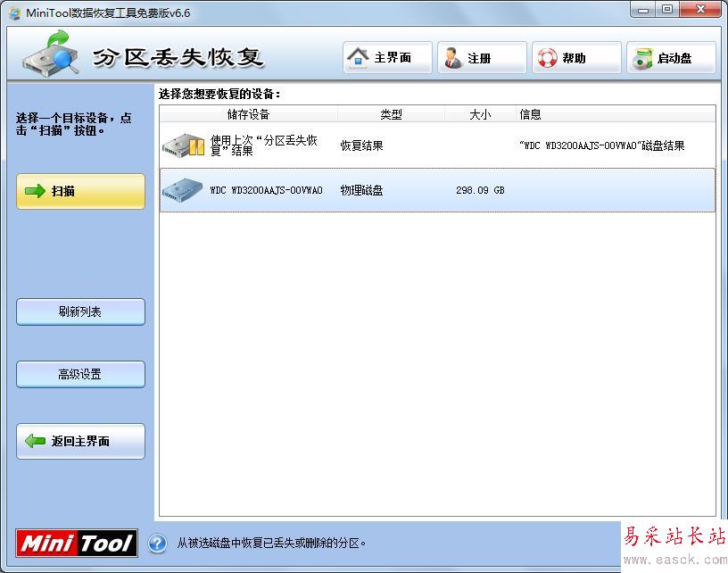Click the "WDC WD3200AAJS-00VWA0"磁盘结果 info cell

pos(601,145)
